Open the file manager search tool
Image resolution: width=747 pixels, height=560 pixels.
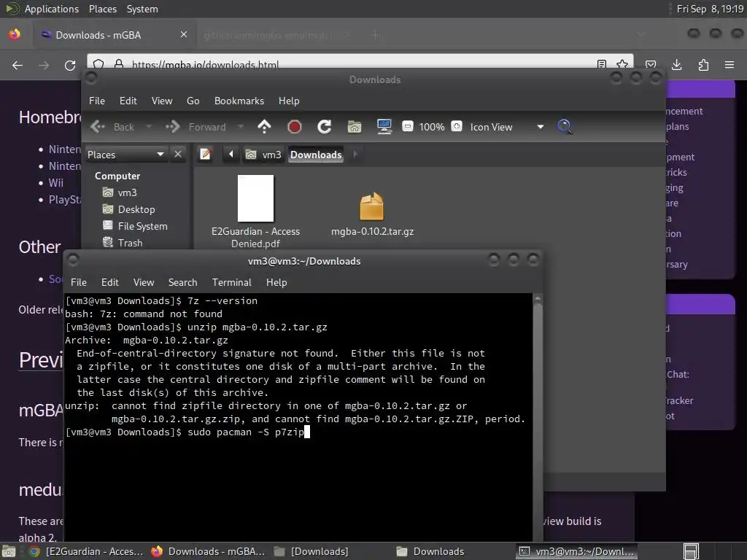pyautogui.click(x=565, y=127)
